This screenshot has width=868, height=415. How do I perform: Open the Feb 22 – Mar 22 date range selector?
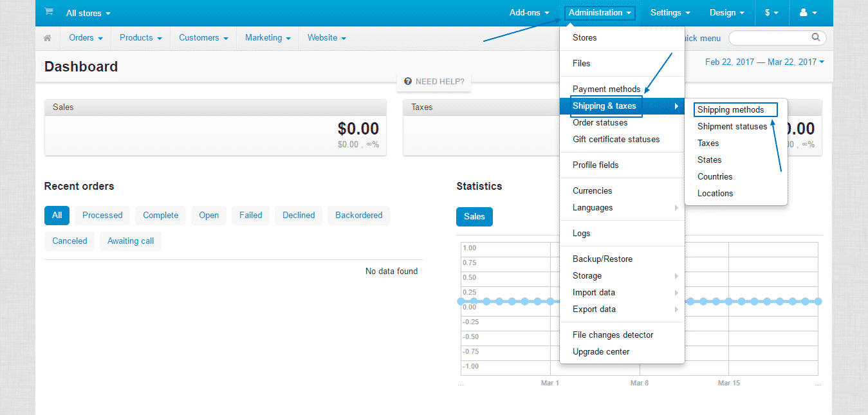pos(763,62)
